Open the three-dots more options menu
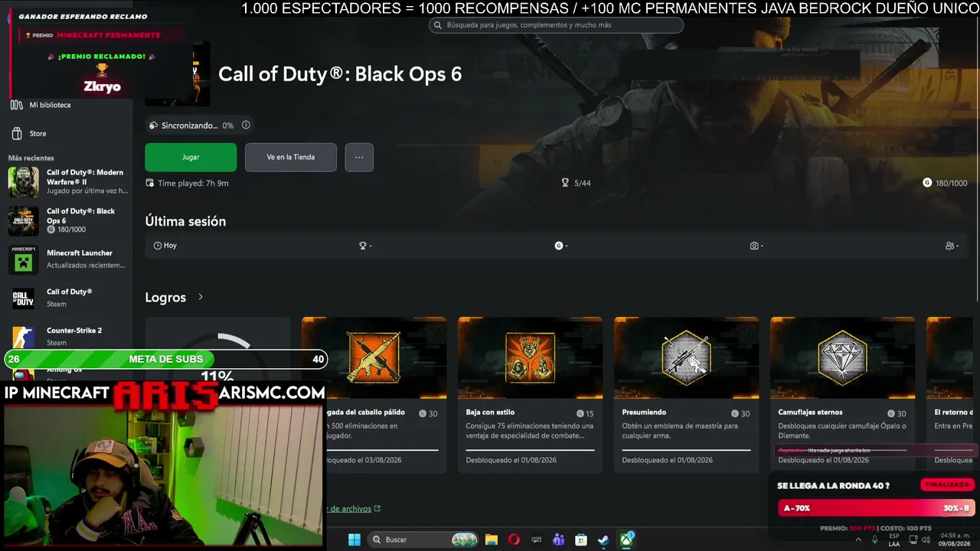Screen dimensions: 980x551 359,157
